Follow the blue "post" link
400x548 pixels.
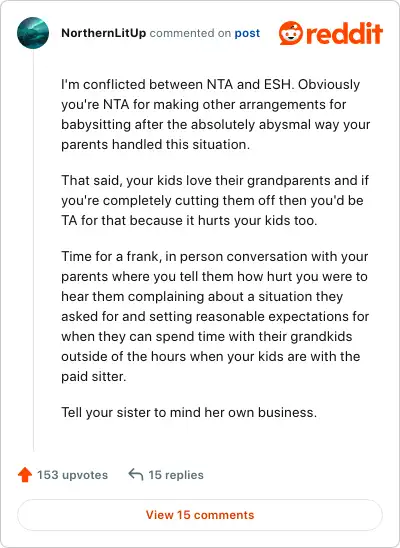point(247,33)
